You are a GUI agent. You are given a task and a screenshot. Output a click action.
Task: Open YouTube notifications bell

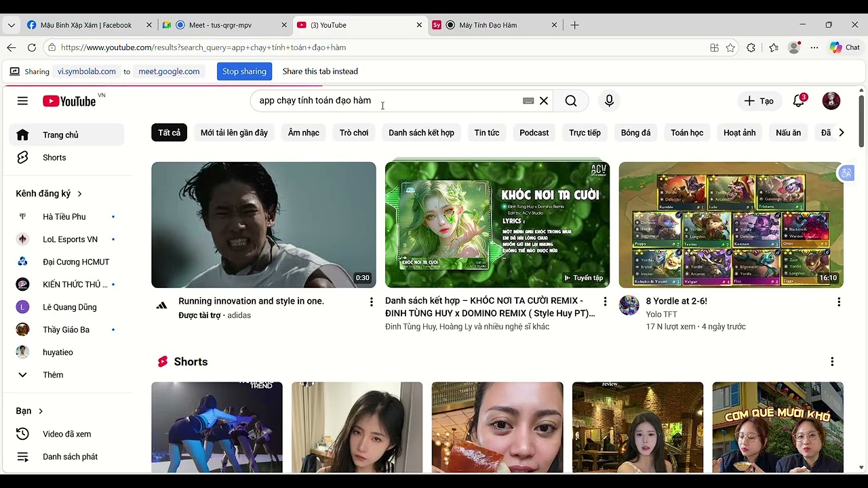point(800,101)
